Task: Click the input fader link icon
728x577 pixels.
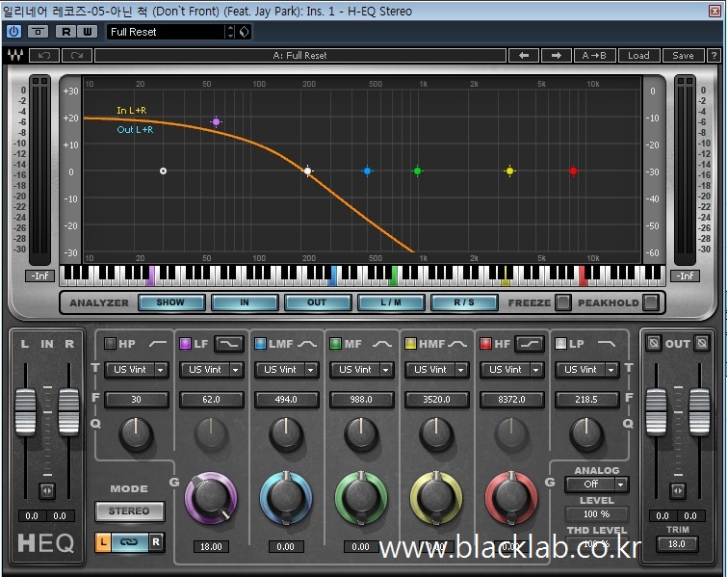Action: (47, 490)
